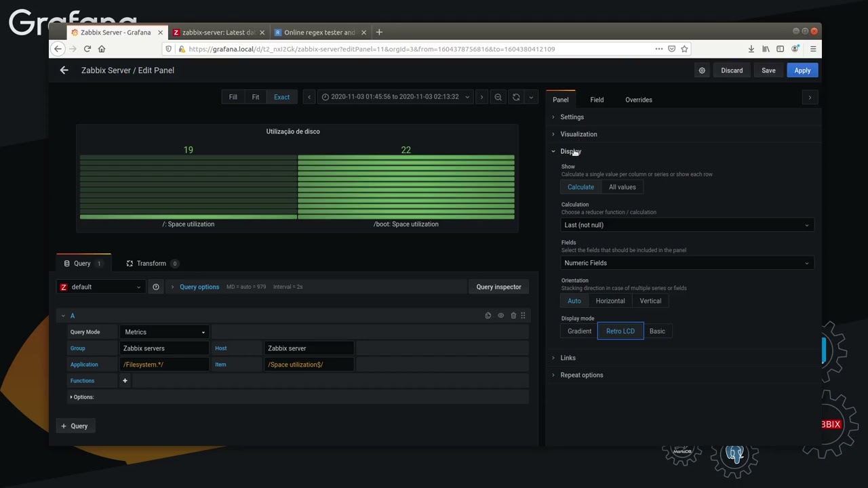Switch to Online regex tester tab
Image resolution: width=868 pixels, height=488 pixels.
coord(319,32)
